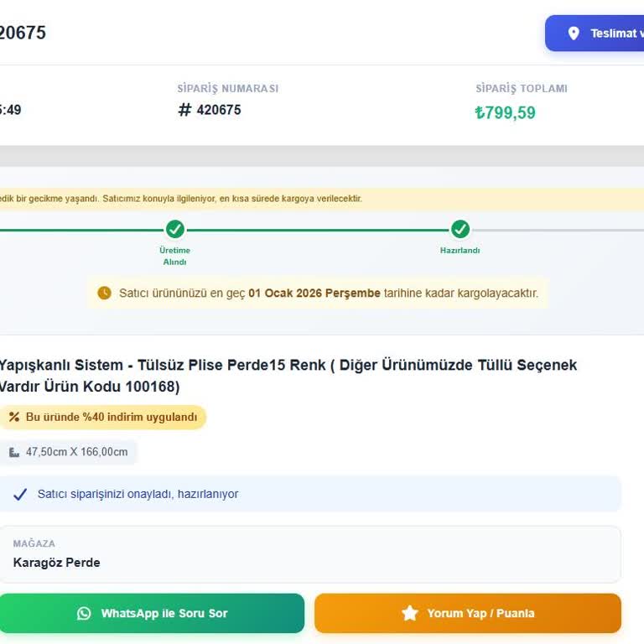
Task: Click the clock icon beside shipping date
Action: 104,293
